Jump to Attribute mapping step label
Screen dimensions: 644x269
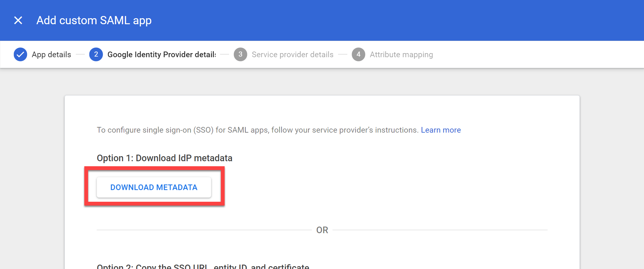coord(401,55)
